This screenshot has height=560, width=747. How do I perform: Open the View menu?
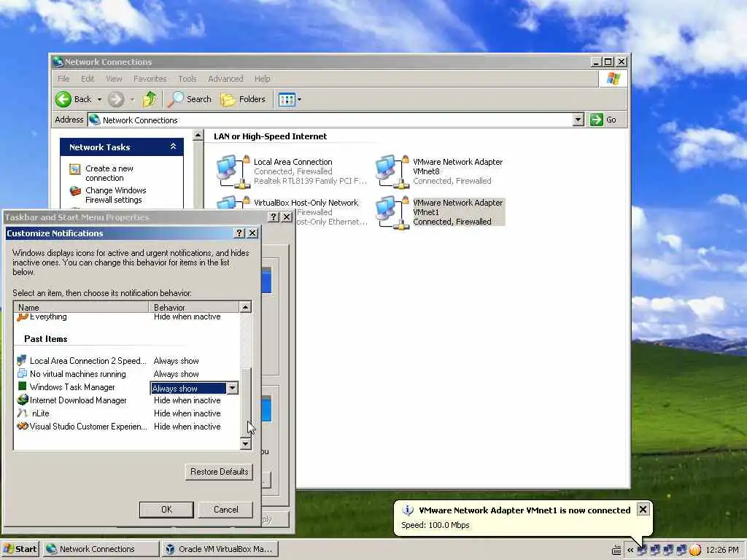click(x=114, y=79)
